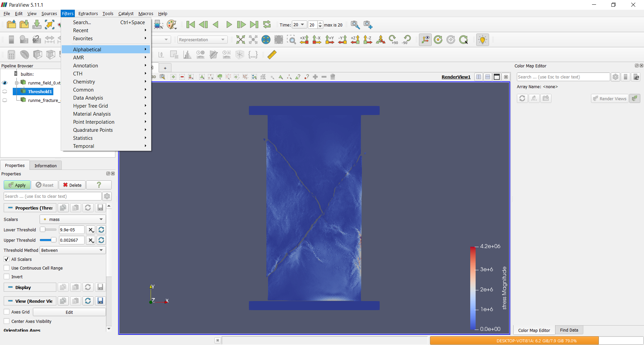The image size is (644, 345).
Task: Set the view direction to +Z
Action: pos(355,40)
